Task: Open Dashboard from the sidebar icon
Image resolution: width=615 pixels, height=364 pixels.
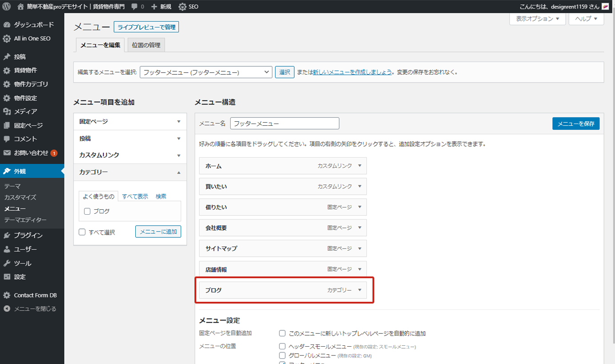Action: click(x=7, y=25)
